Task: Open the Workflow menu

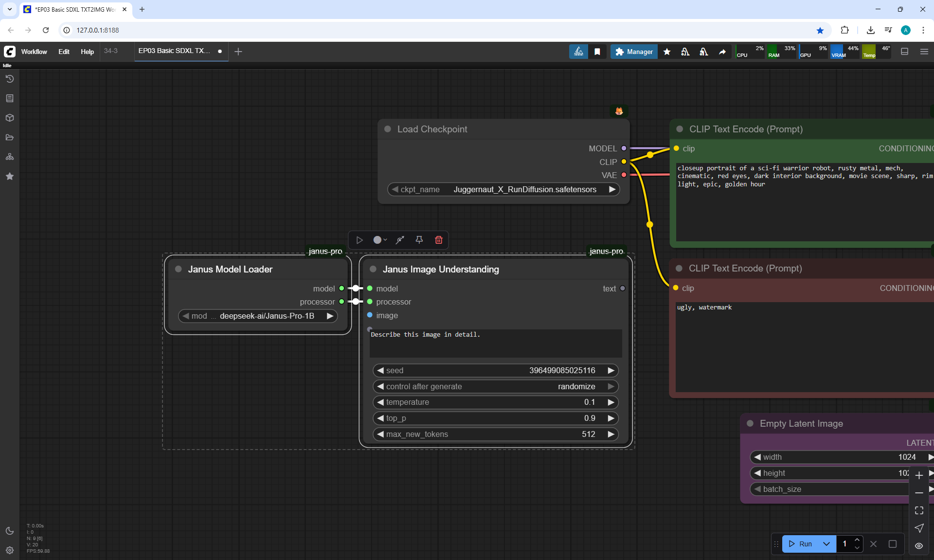Action: coord(34,52)
